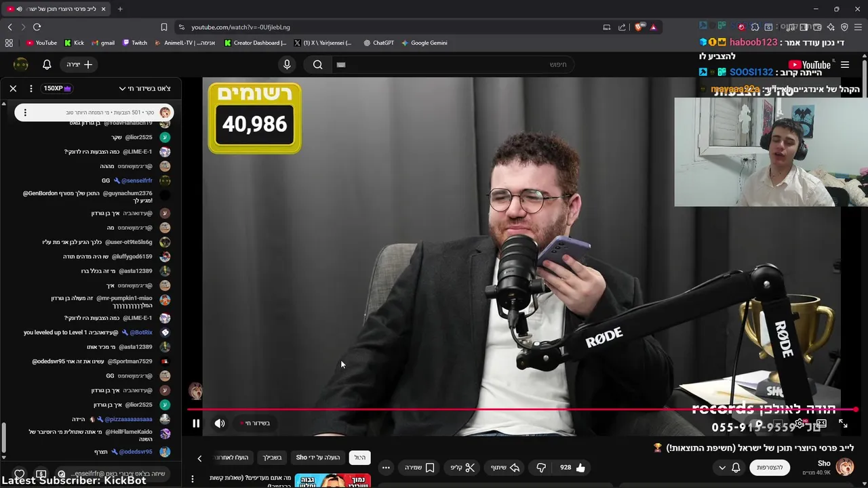Click the Create 'יצירה' button
The width and height of the screenshot is (868, 488).
(79, 64)
